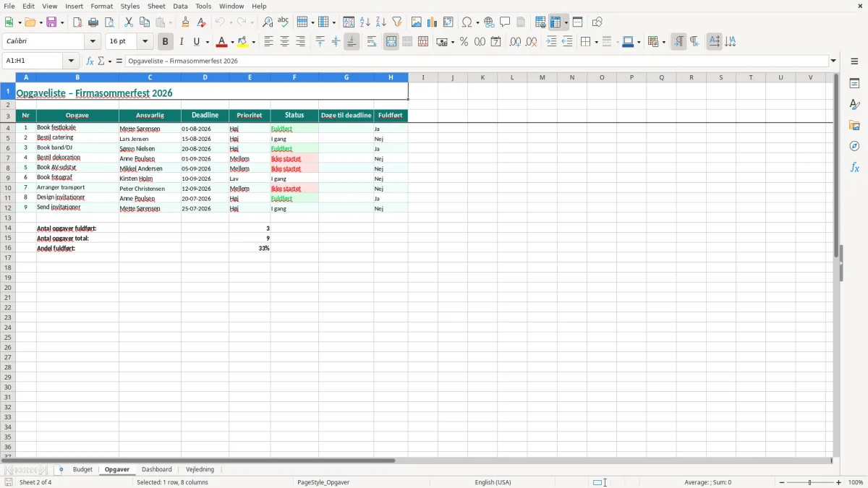
Task: Increase indent
Action: pos(551,42)
